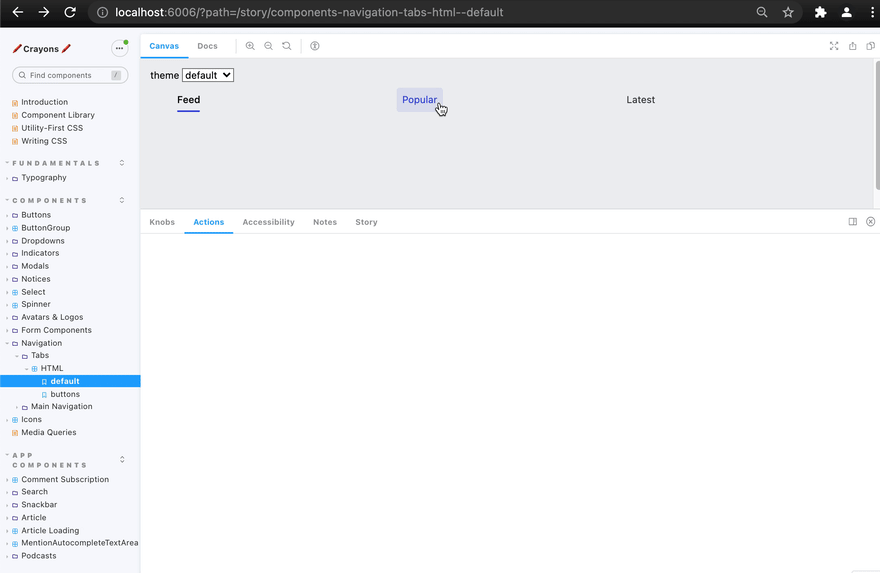Open the browser profile icon
880x573 pixels.
(846, 12)
